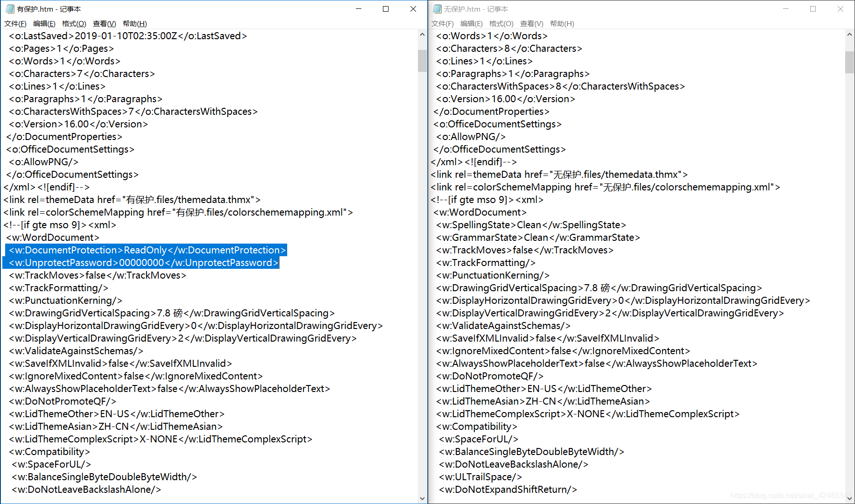The height and width of the screenshot is (504, 855).
Task: Minimize the 有保护.htm notepad window
Action: [x=359, y=9]
